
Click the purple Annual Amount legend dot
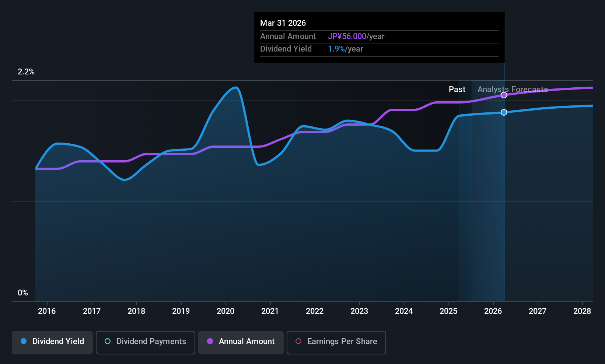[210, 341]
